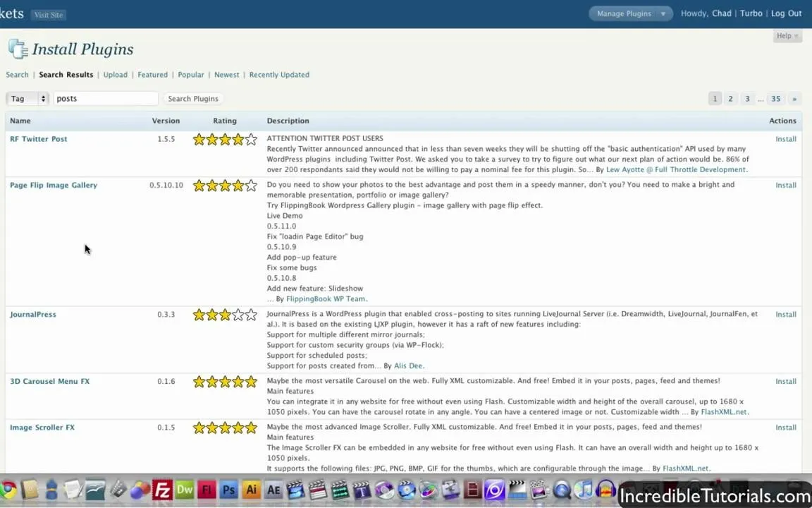The height and width of the screenshot is (508, 812).
Task: Open the Chad profile link
Action: [721, 13]
